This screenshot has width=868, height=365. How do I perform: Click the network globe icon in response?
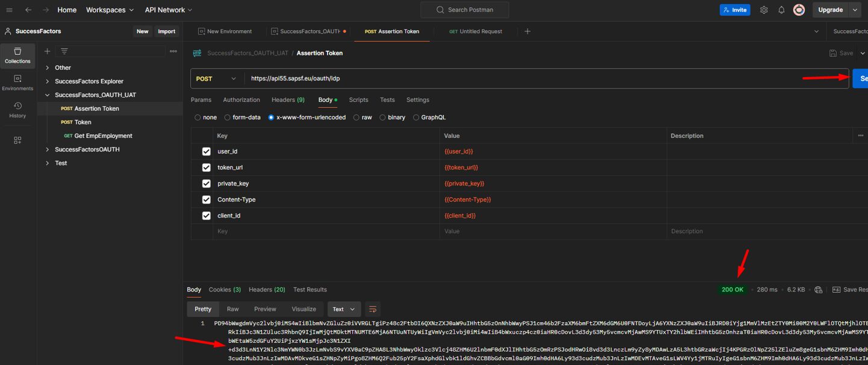pos(818,290)
